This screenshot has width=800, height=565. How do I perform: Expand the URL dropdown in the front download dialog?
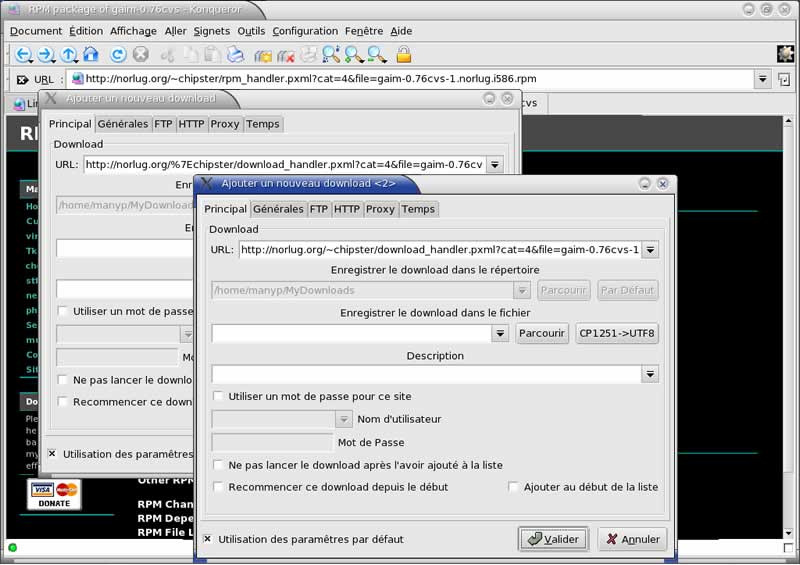coord(650,250)
